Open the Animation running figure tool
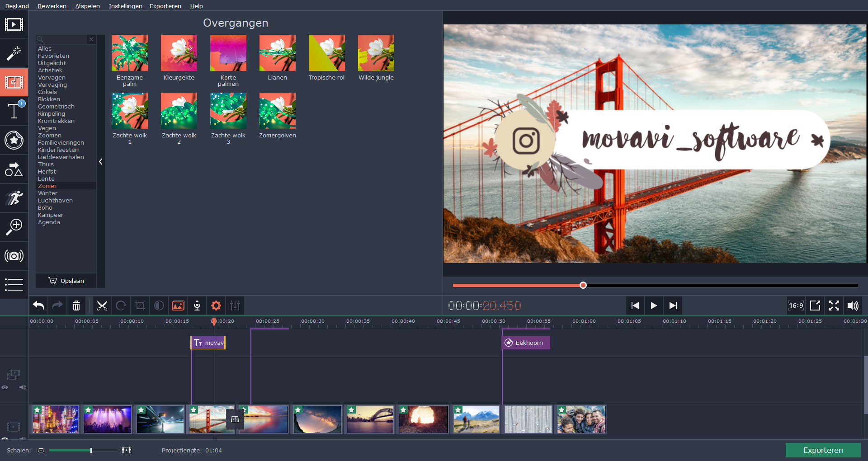Screen dimensions: 868x461 tap(14, 198)
